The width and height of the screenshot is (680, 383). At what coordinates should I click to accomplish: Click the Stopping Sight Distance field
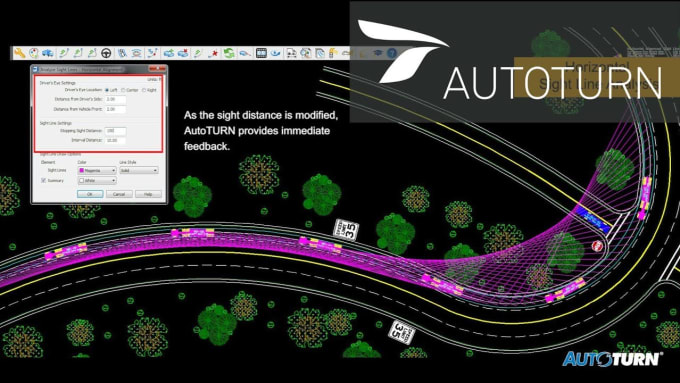click(x=115, y=131)
